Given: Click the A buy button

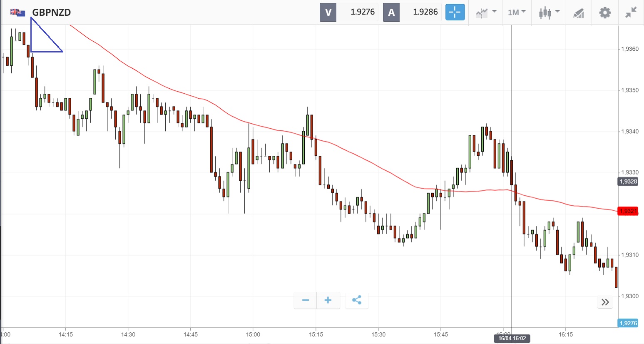Looking at the screenshot, I should click(x=391, y=12).
